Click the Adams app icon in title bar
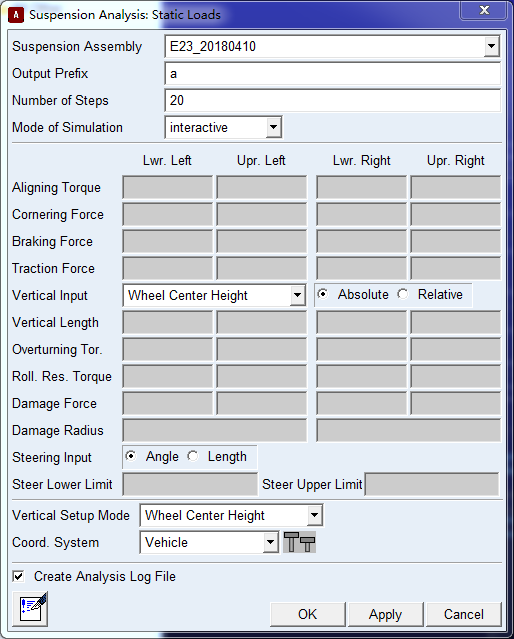514x639 pixels. 16,15
